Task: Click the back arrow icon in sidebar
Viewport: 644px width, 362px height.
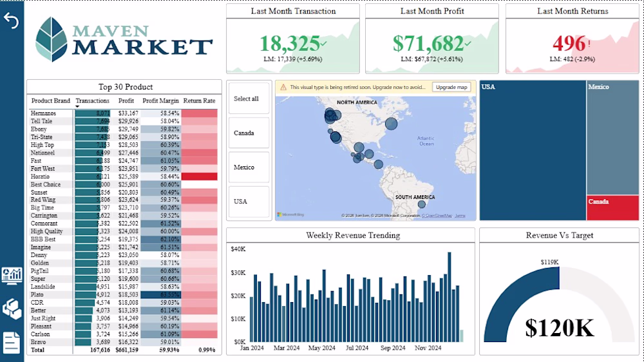Action: pyautogui.click(x=11, y=20)
